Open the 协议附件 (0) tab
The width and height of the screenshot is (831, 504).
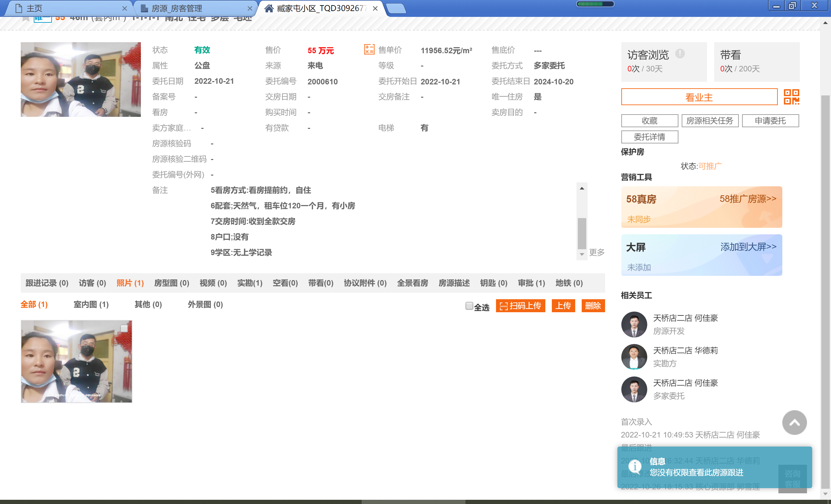tap(365, 283)
